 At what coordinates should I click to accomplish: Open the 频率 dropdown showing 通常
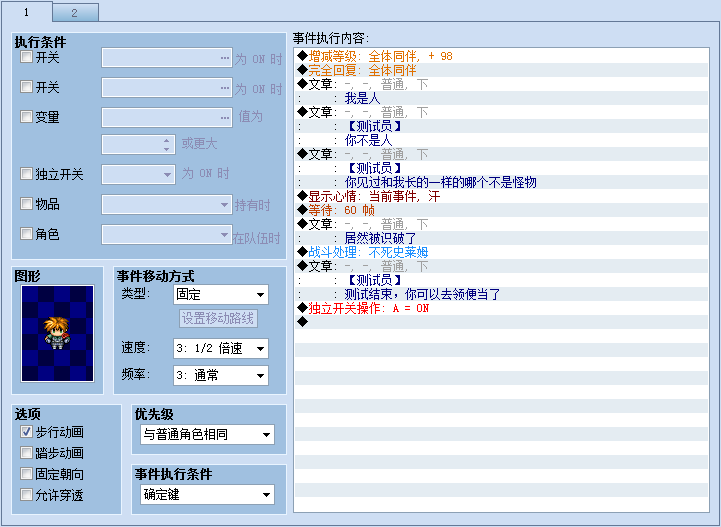coord(221,375)
